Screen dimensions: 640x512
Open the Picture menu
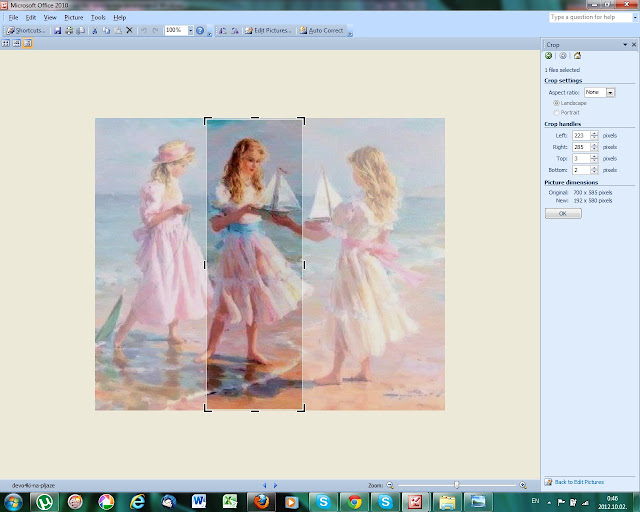(x=73, y=17)
